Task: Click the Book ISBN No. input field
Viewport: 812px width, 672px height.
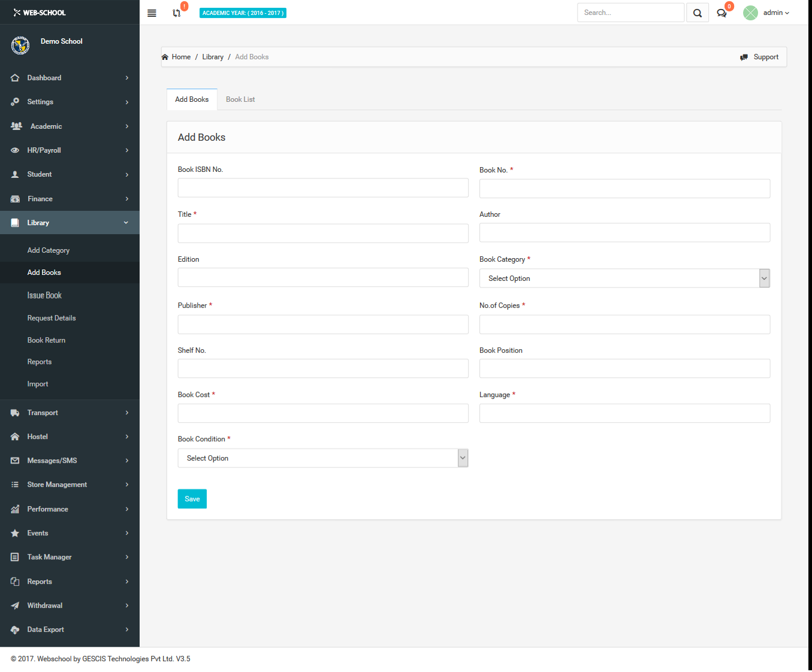Action: tap(323, 187)
